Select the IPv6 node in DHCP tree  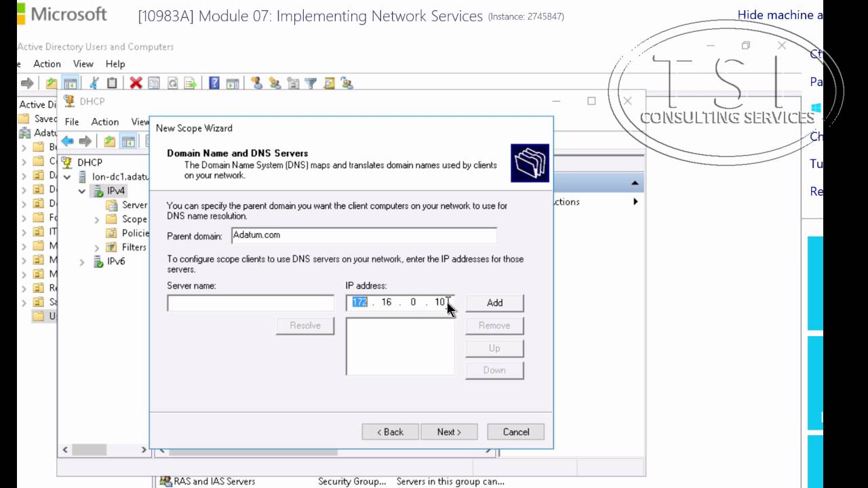(x=116, y=262)
